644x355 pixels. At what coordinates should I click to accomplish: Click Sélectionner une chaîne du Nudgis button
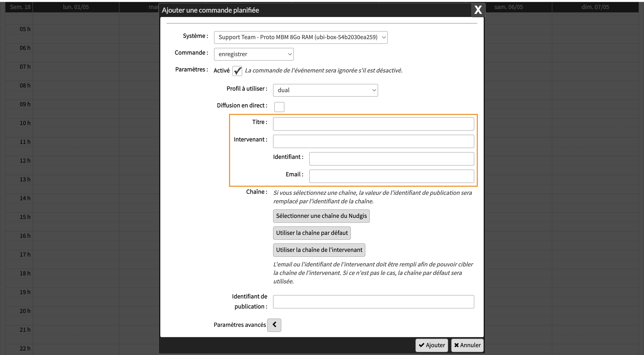point(321,216)
